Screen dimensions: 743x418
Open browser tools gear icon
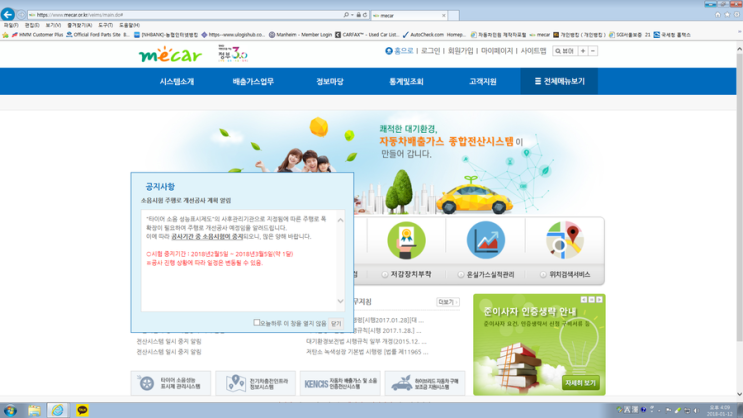pos(737,15)
